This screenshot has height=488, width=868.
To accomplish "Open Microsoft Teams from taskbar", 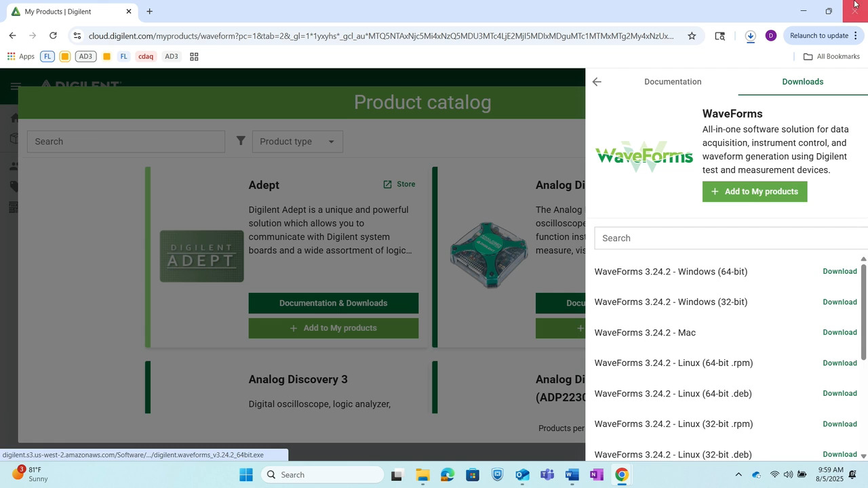I will coord(547,474).
